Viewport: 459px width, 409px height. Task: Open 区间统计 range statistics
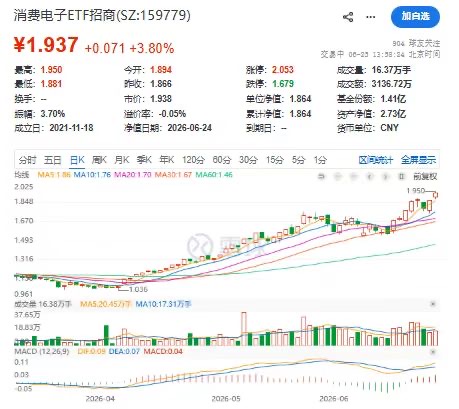coord(376,160)
